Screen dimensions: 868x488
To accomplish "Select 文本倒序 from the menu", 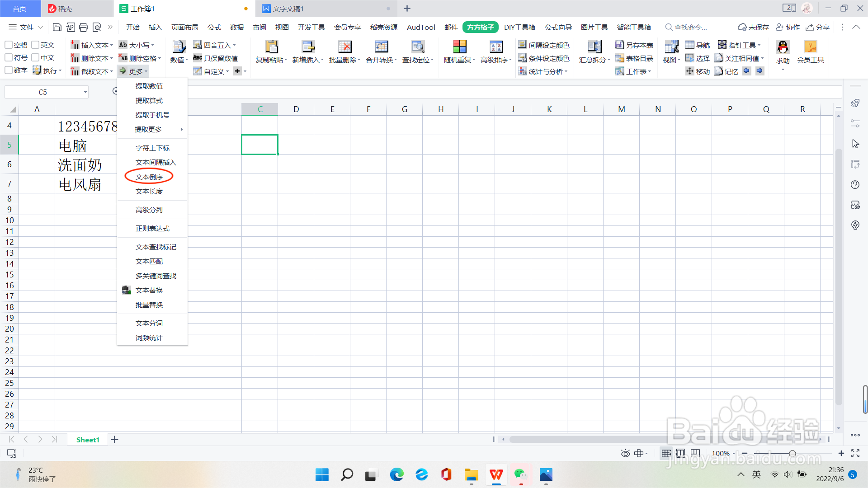I will 149,177.
